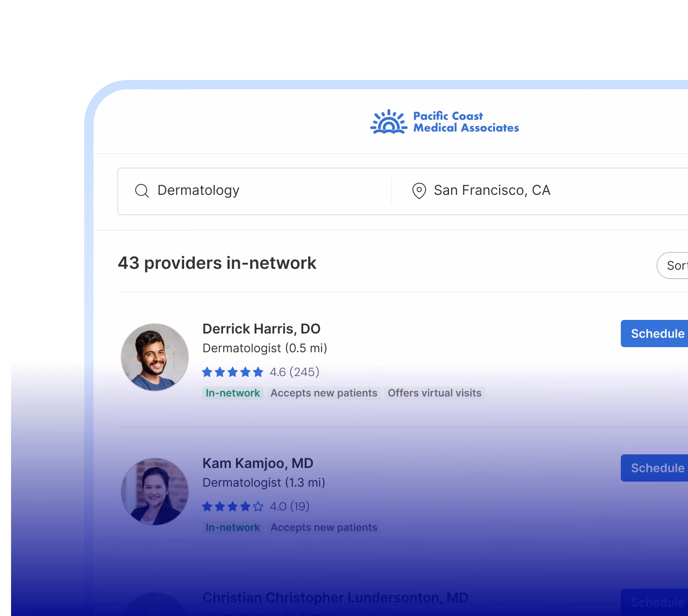Click Derrick Harris's star rating

[x=233, y=372]
